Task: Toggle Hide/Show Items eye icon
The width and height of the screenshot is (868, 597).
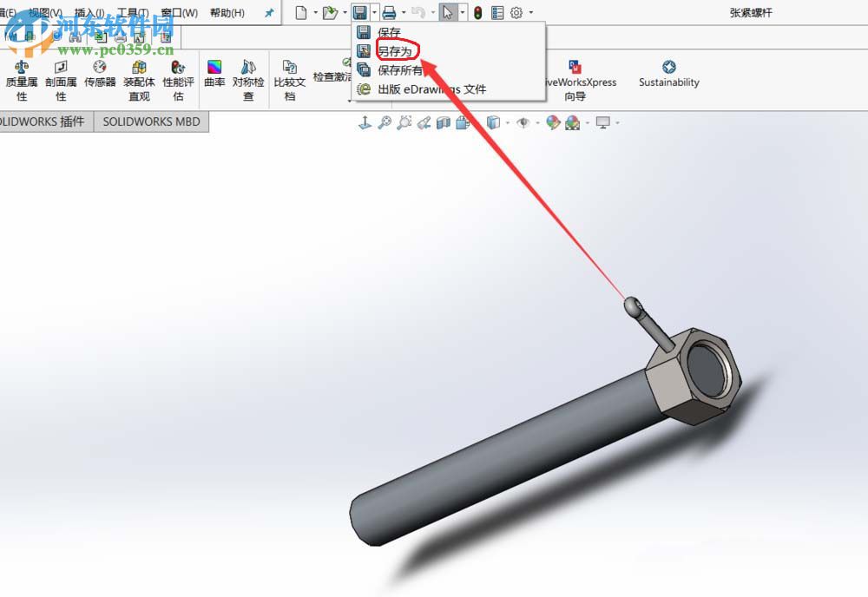Action: click(x=523, y=122)
